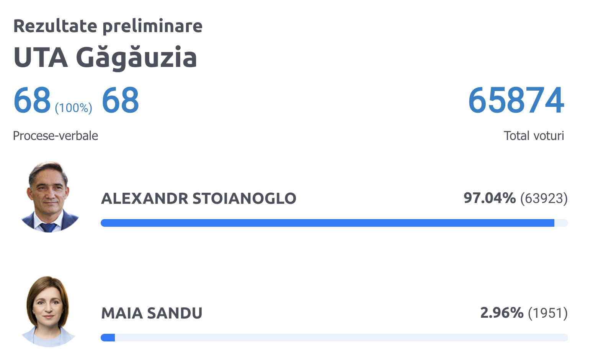Click the 65874 total votes number

pyautogui.click(x=516, y=100)
